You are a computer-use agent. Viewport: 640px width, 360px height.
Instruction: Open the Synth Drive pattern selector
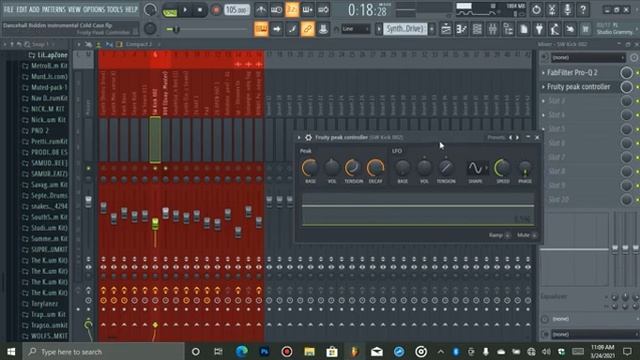click(x=405, y=29)
